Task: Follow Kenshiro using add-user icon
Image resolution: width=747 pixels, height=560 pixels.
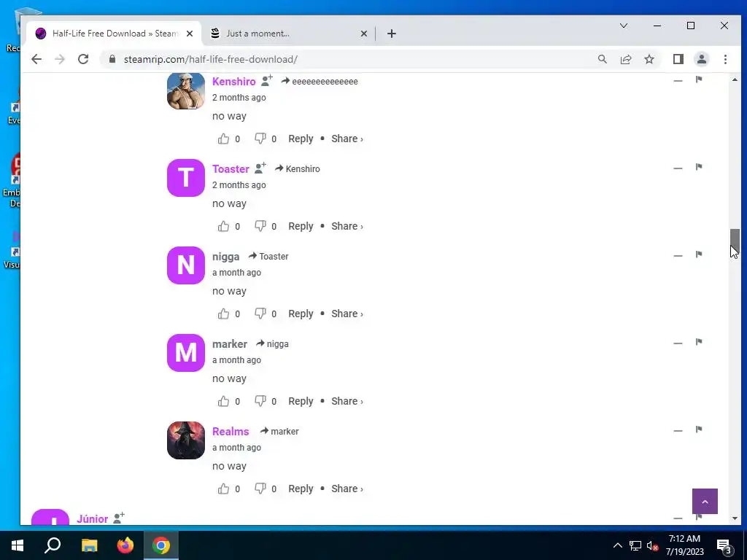Action: click(267, 80)
